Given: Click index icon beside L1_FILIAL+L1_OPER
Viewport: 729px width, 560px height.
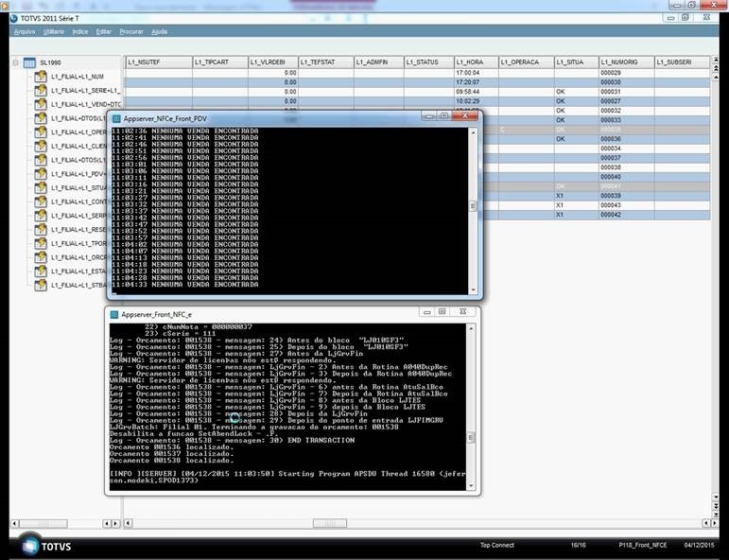Looking at the screenshot, I should click(41, 132).
